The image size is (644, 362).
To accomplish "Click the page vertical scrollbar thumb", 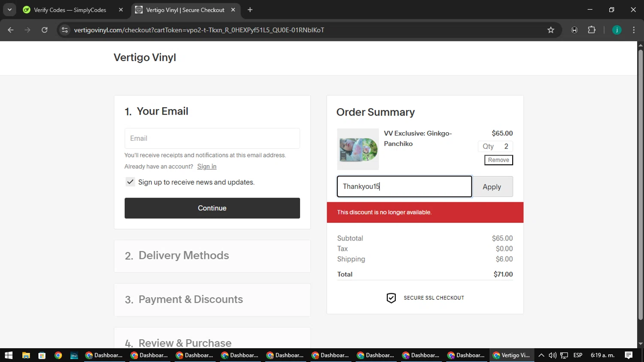I will [641, 185].
